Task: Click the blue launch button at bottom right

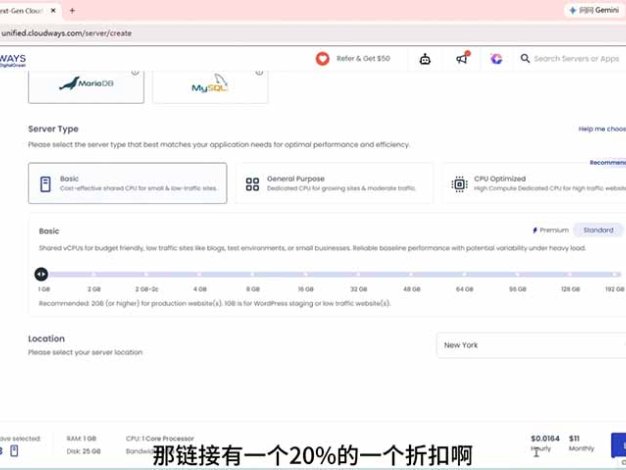Action: tap(618, 445)
